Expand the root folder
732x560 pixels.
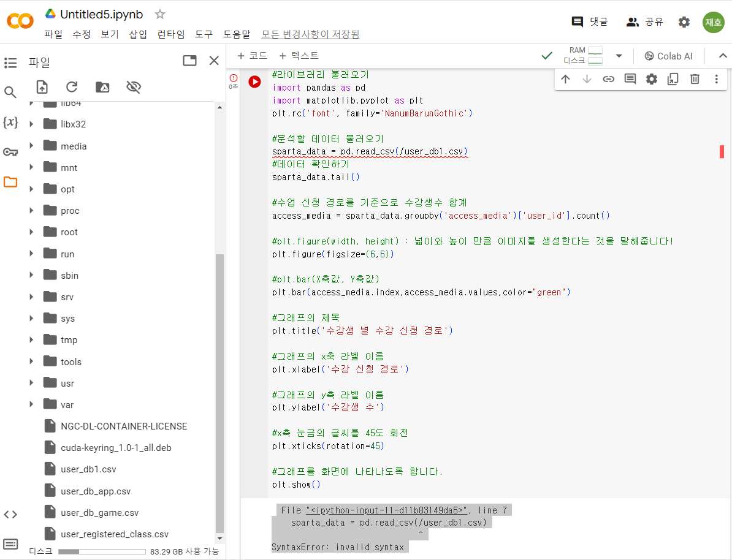tap(31, 232)
